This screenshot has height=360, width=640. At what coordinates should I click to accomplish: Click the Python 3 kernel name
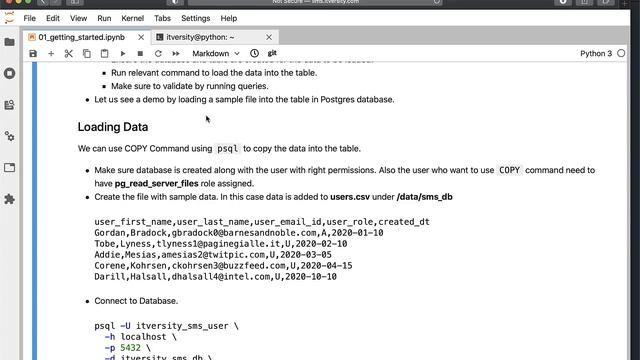[596, 53]
